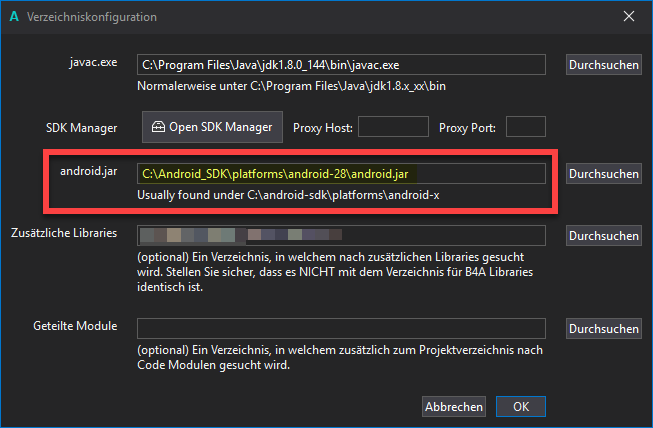This screenshot has width=653, height=428.
Task: Browse for javac.exe with Durchsuchen
Action: point(603,65)
